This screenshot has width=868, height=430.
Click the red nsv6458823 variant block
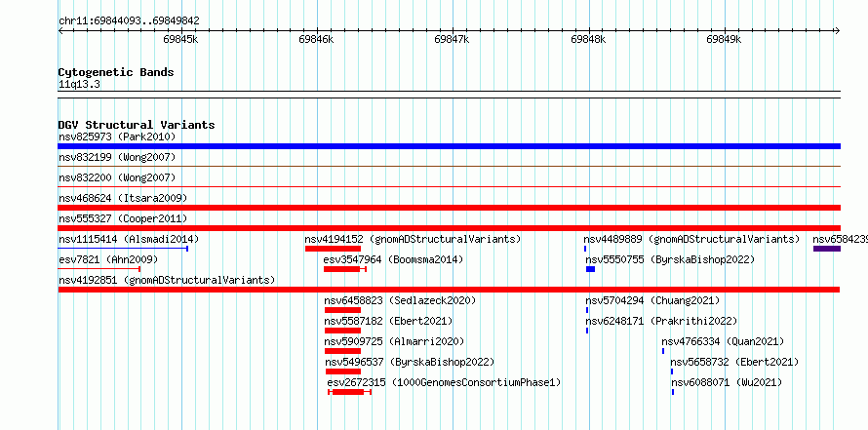(342, 310)
